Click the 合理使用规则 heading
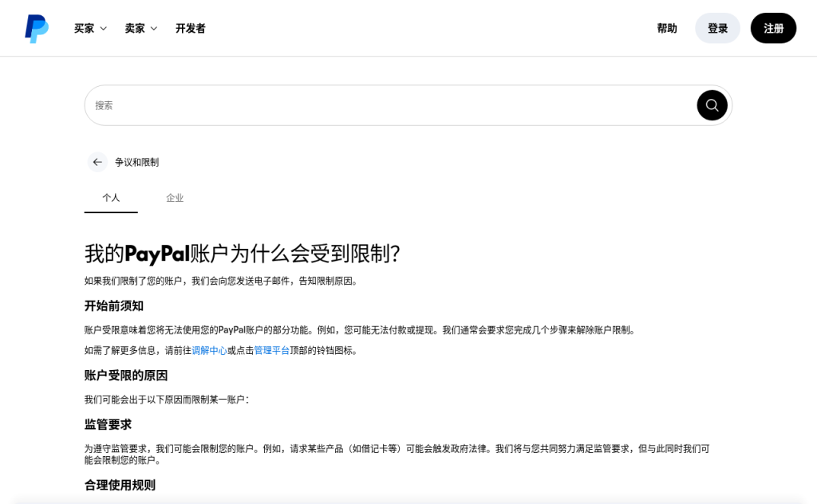This screenshot has height=504, width=817. pyautogui.click(x=120, y=485)
